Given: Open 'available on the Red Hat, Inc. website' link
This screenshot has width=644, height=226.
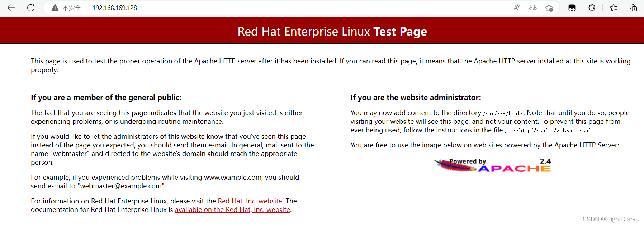Looking at the screenshot, I should pyautogui.click(x=232, y=209).
